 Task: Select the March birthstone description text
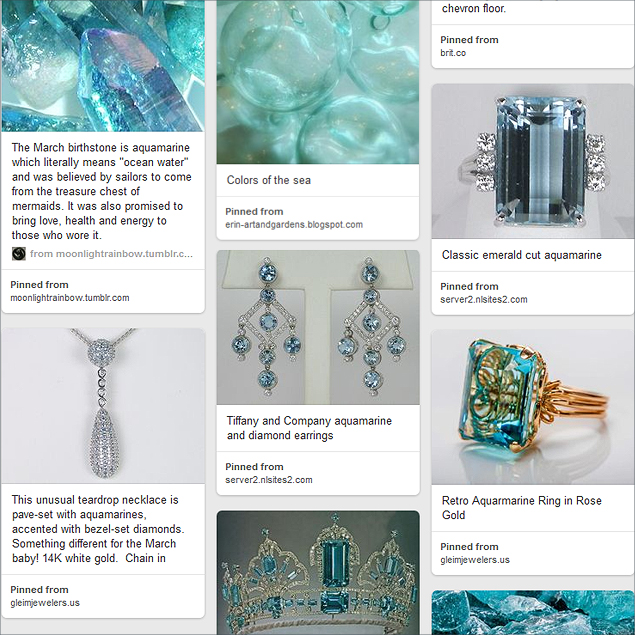point(101,191)
